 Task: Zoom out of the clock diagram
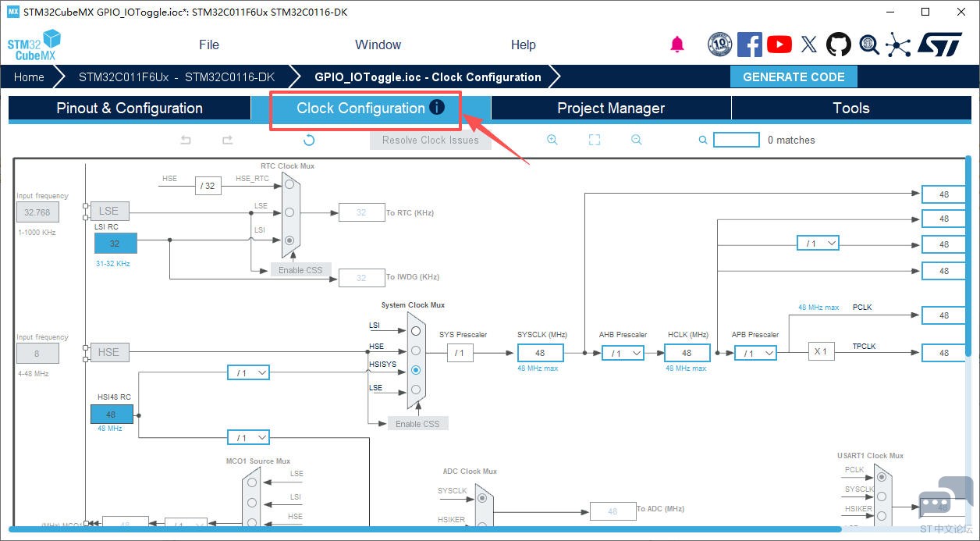tap(637, 140)
